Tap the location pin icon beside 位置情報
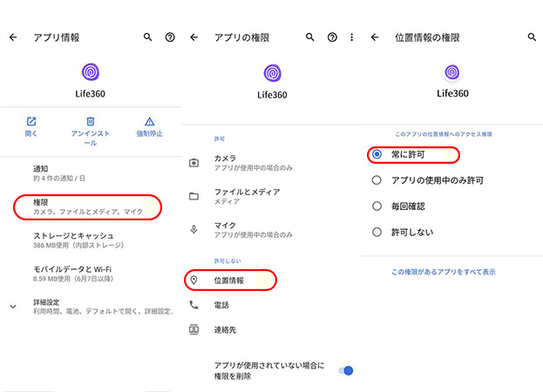The height and width of the screenshot is (392, 543). coord(193,280)
